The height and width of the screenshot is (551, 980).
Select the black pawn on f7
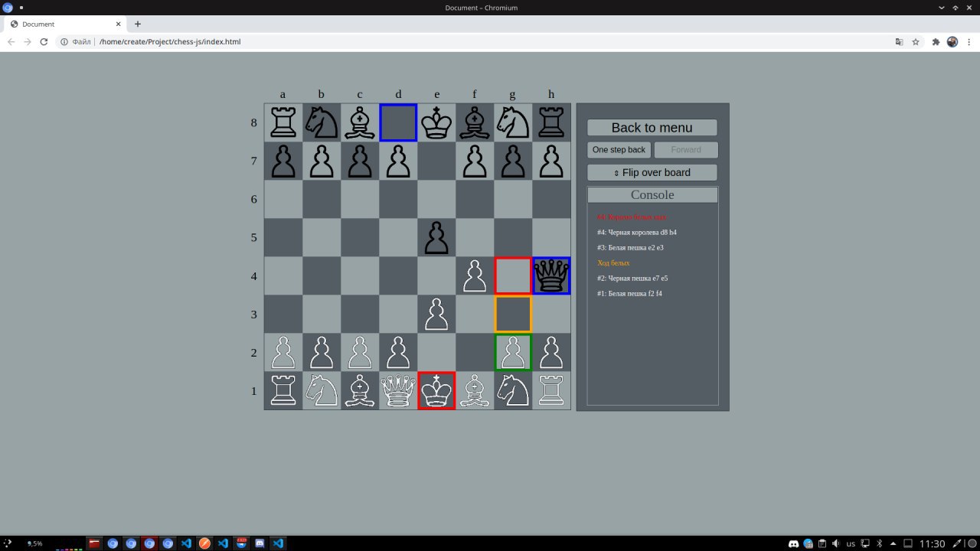coord(475,161)
